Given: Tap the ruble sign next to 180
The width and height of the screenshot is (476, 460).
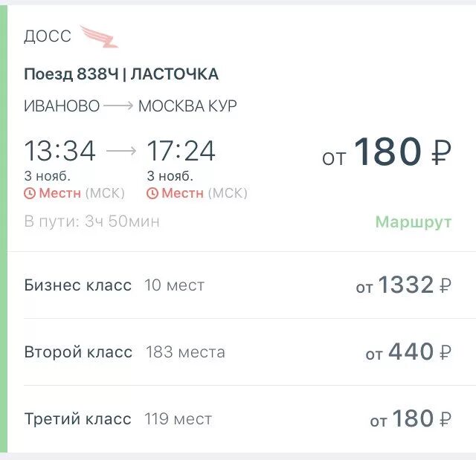Looking at the screenshot, I should point(441,152).
